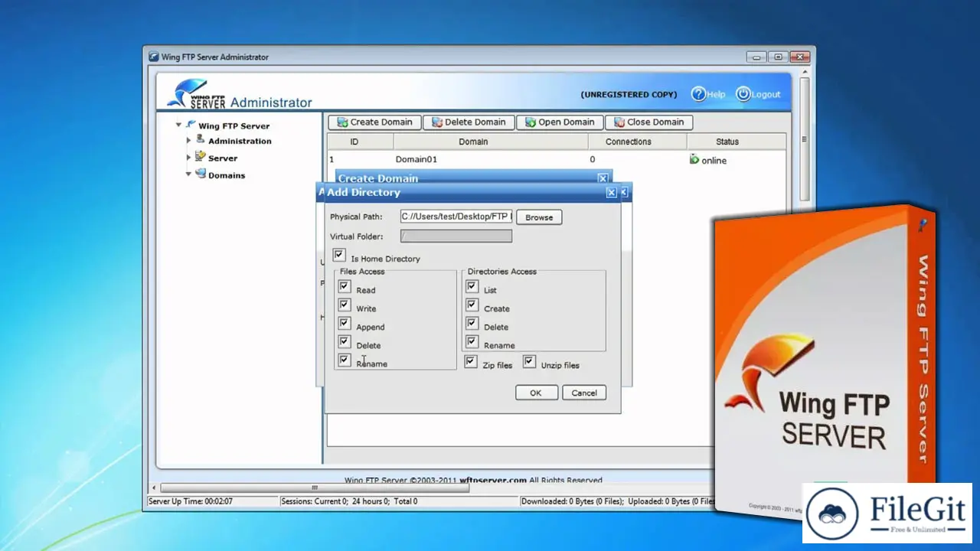
Task: Click OK in the Add Directory dialog
Action: pos(535,393)
